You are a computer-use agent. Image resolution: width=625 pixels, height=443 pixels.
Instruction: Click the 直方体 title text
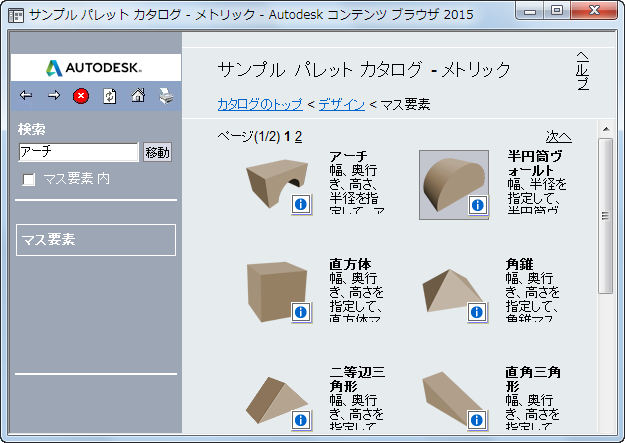pos(350,264)
